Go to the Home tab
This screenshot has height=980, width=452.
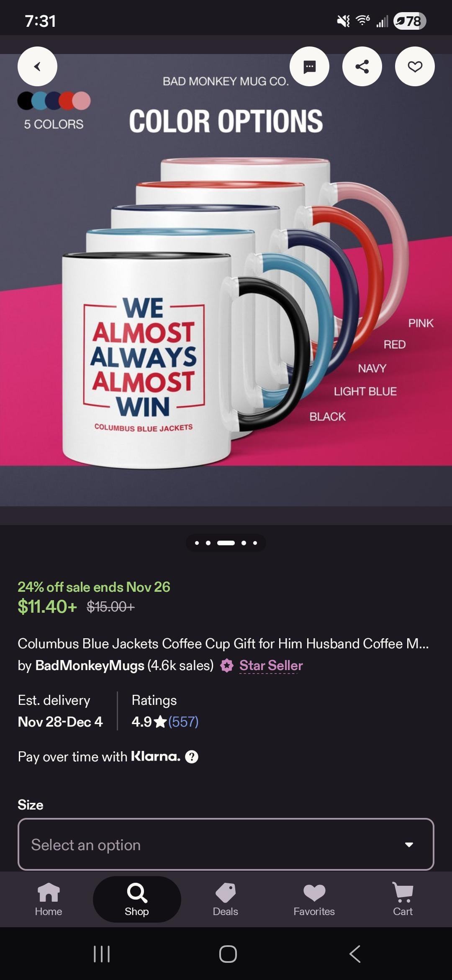click(49, 899)
